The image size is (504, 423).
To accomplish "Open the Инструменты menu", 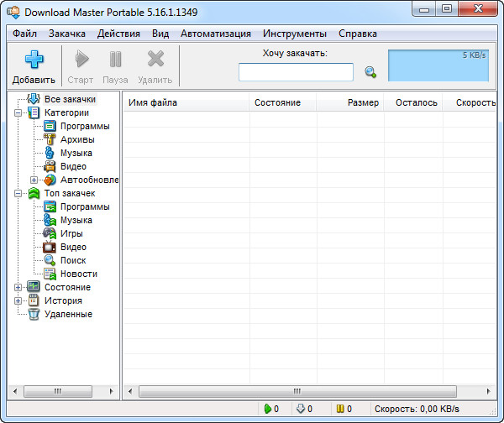I will pos(294,34).
